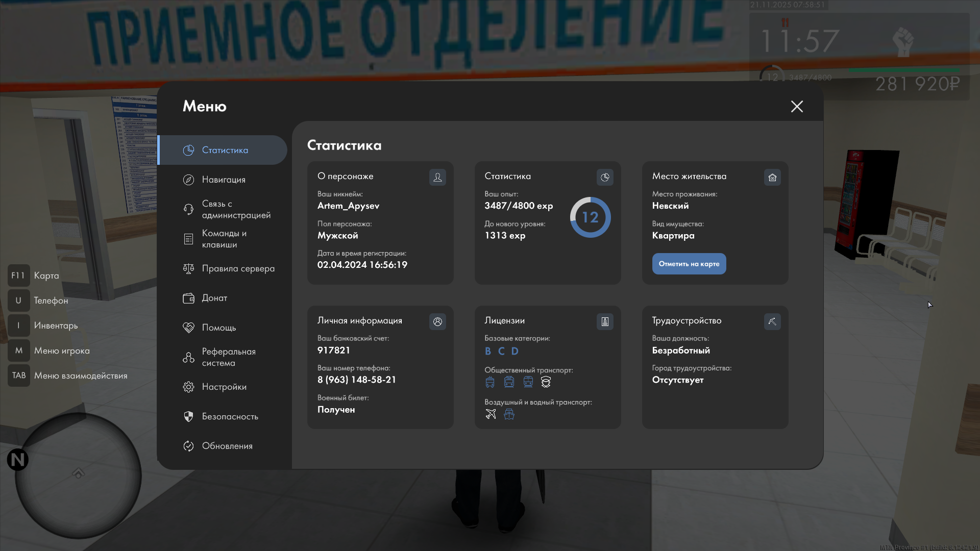Image resolution: width=980 pixels, height=551 pixels.
Task: Open the Навигация menu section
Action: click(x=224, y=180)
